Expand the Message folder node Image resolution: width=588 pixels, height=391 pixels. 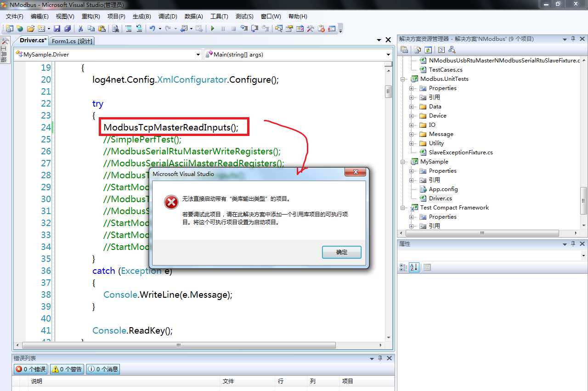[412, 134]
